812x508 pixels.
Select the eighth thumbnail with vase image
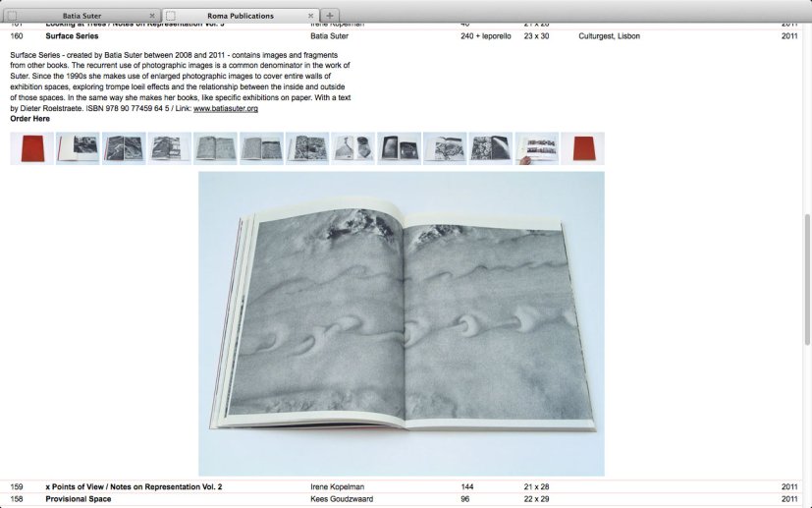tap(353, 148)
